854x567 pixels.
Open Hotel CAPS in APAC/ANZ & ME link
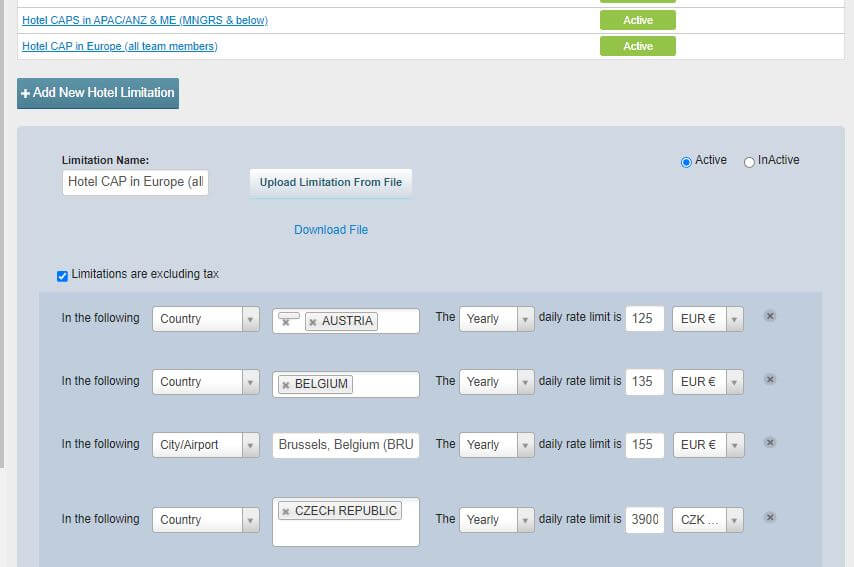[x=145, y=20]
